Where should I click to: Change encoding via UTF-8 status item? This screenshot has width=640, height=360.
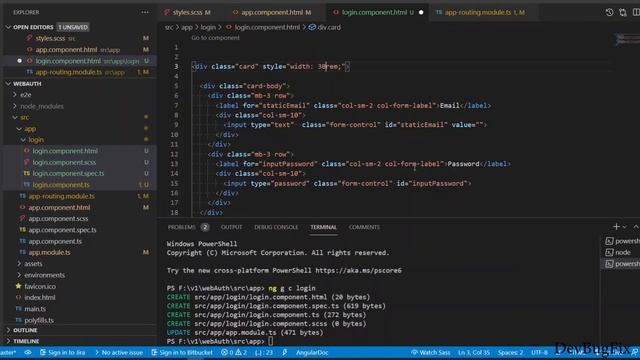(539, 352)
